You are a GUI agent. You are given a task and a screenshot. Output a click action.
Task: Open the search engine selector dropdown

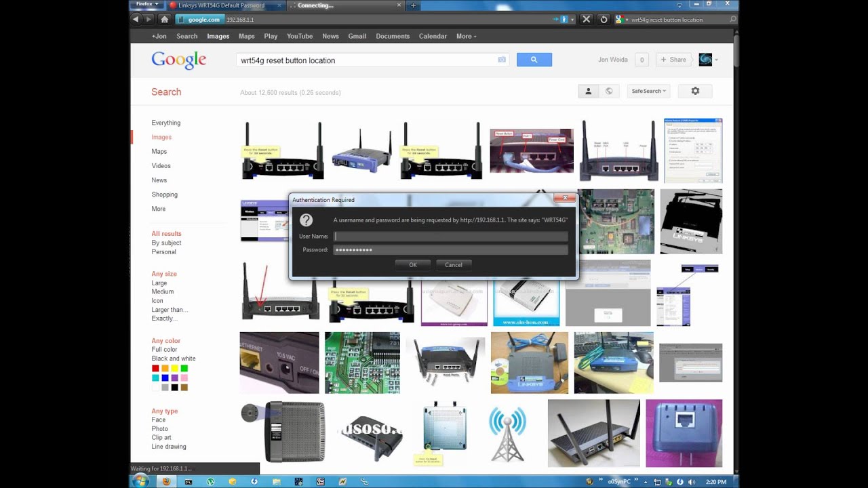(623, 20)
